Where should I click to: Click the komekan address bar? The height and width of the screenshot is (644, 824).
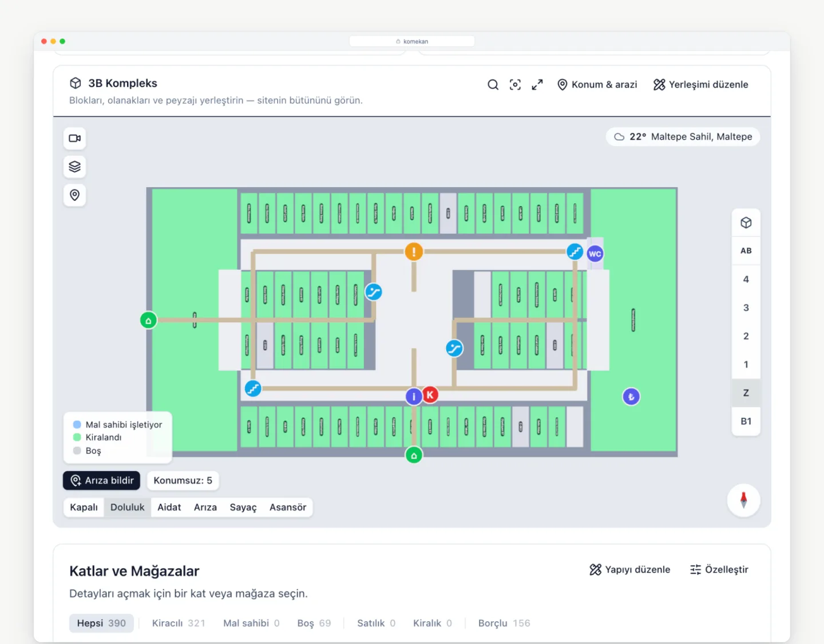(412, 41)
